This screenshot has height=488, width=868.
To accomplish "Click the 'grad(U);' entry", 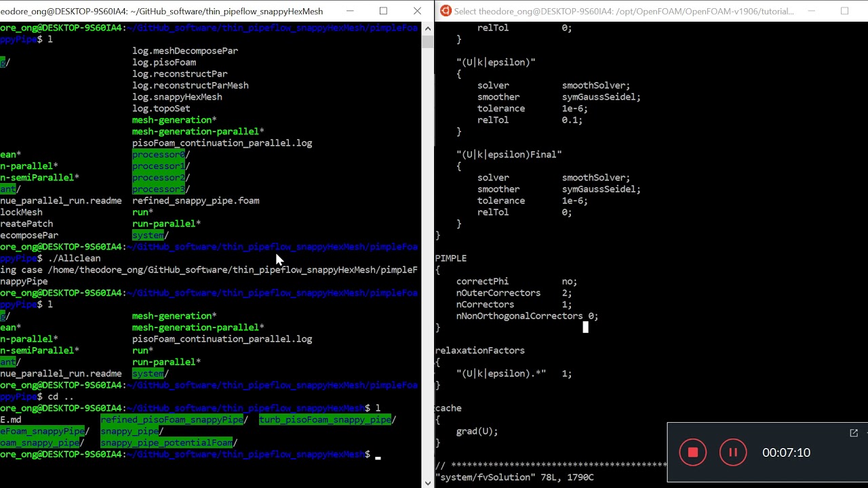I will [477, 431].
